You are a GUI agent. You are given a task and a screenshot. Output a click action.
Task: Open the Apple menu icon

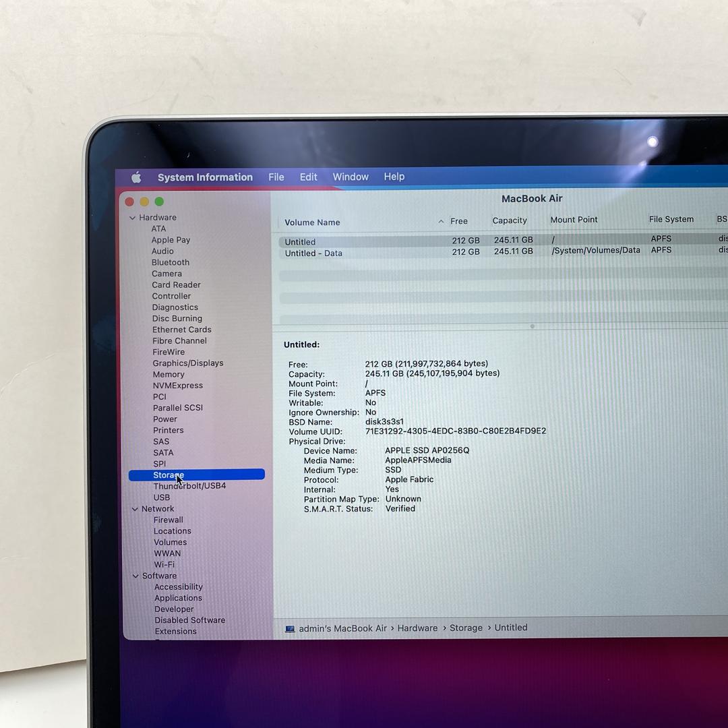click(x=136, y=177)
